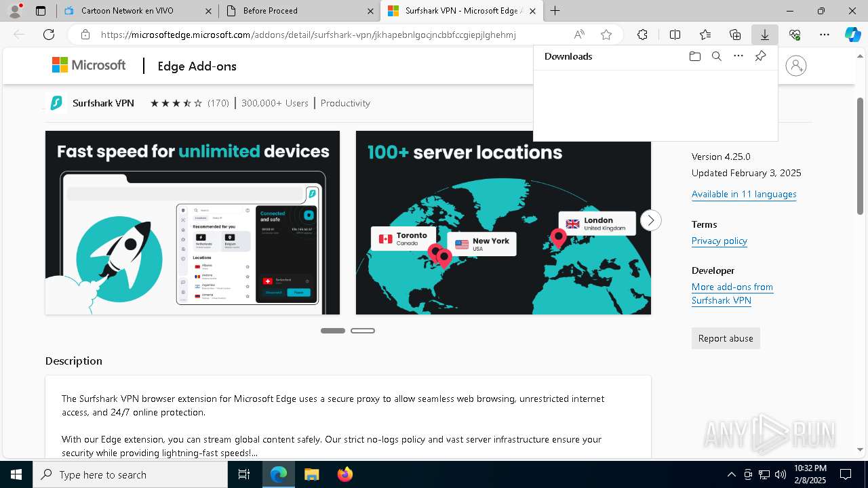Click the address bar URL
The height and width of the screenshot is (488, 868).
tap(309, 35)
